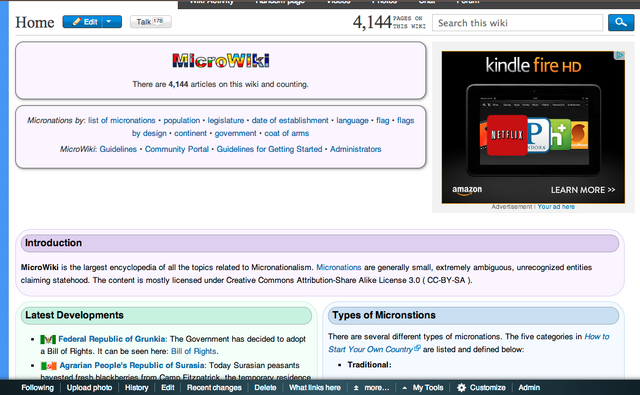Open the legislature link
640x395 pixels.
coord(226,120)
